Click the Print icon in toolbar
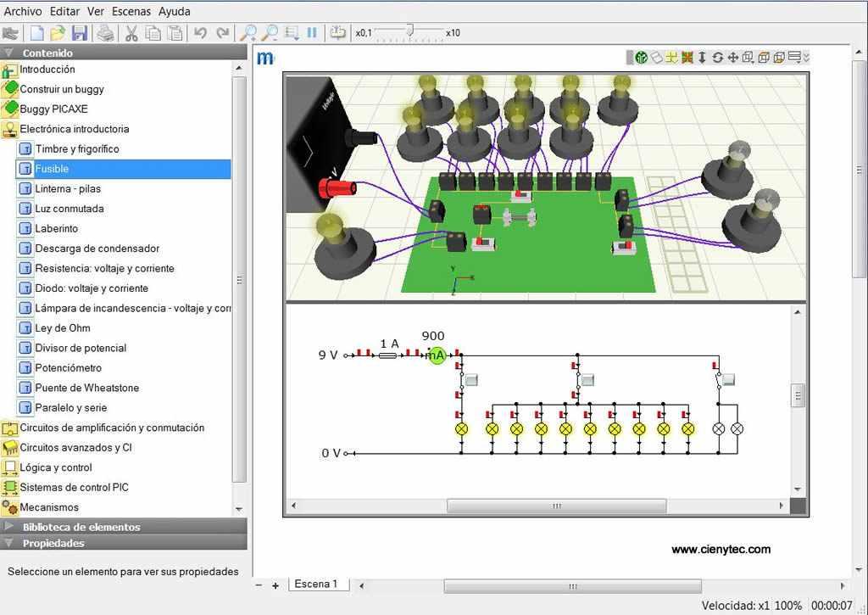 tap(105, 33)
